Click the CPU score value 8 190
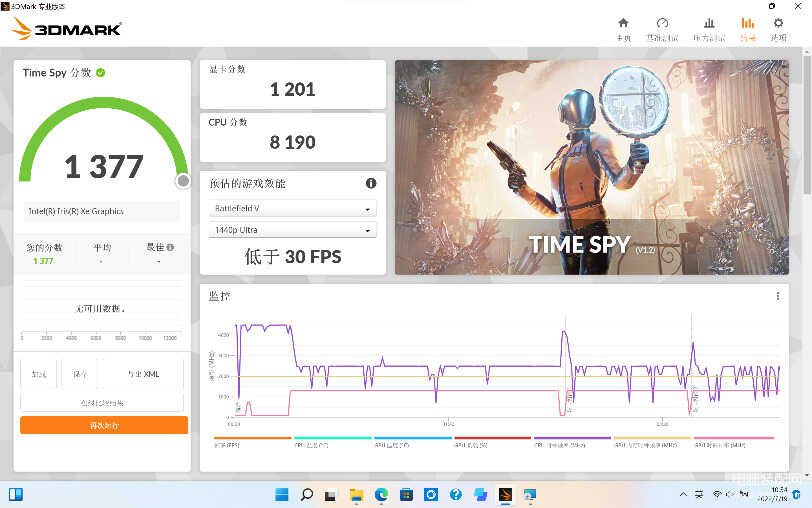 [x=293, y=142]
